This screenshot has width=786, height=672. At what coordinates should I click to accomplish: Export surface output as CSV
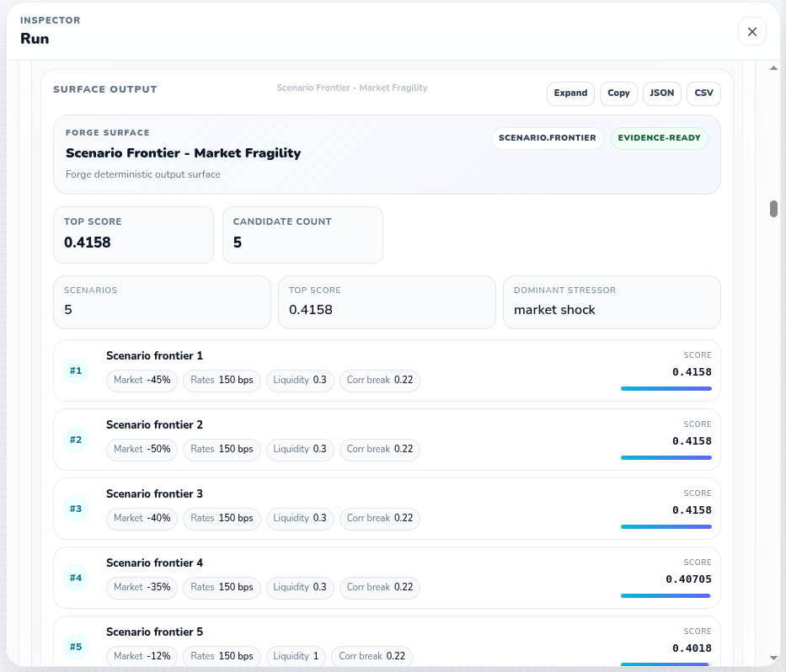(703, 93)
